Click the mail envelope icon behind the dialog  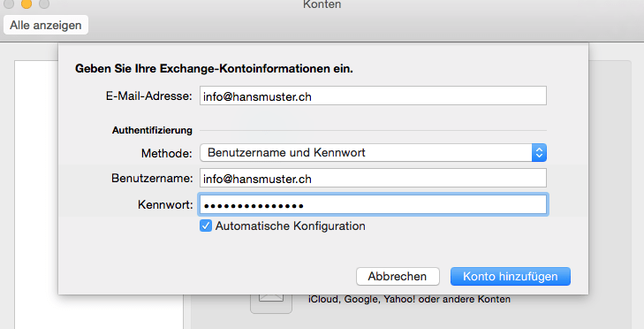[271, 304]
